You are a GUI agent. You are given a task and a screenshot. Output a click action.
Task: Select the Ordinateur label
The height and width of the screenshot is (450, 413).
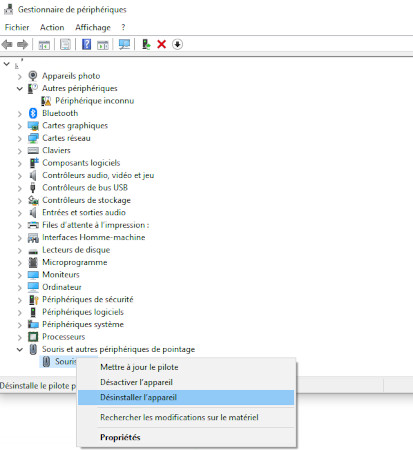[x=62, y=287]
